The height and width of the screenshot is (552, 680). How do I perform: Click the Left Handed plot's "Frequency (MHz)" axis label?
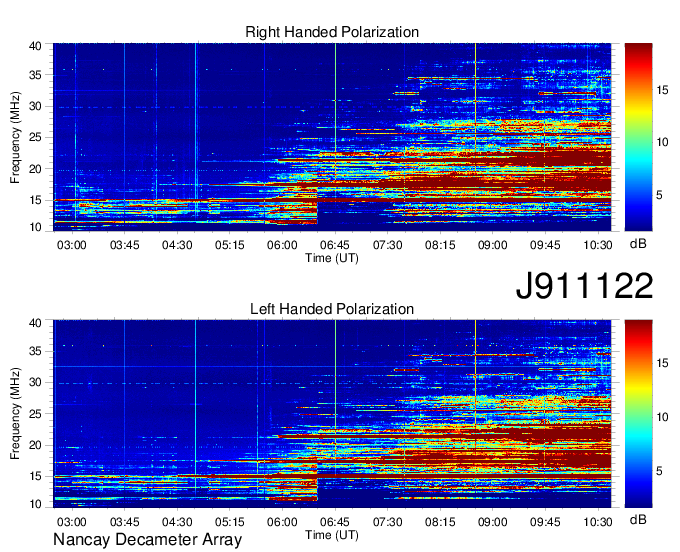(15, 414)
